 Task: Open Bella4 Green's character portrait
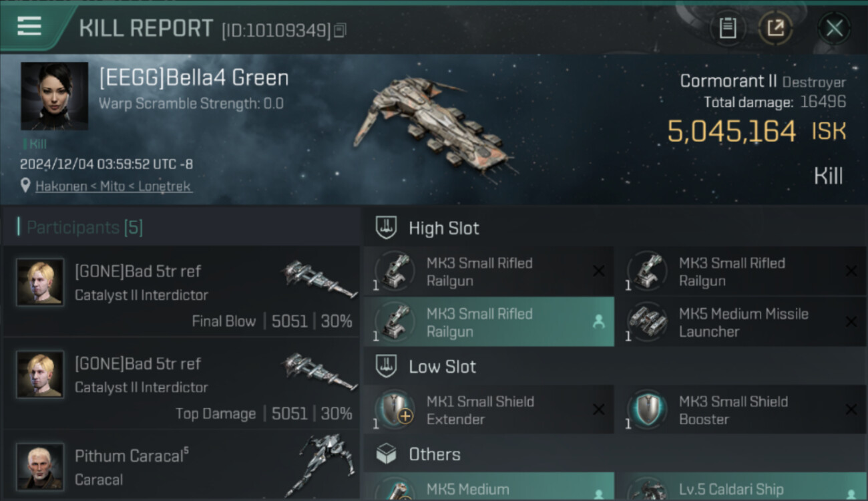click(x=54, y=96)
